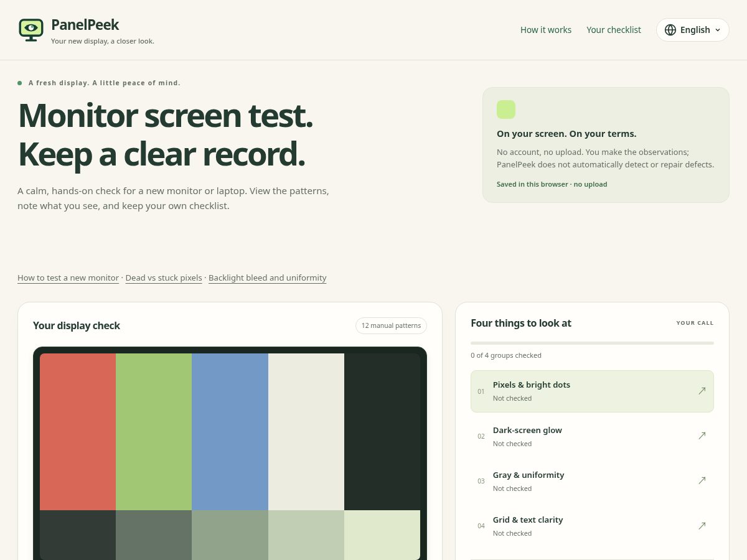Click arrow icon on Pixels & bright dots
The width and height of the screenshot is (747, 560).
(x=702, y=391)
